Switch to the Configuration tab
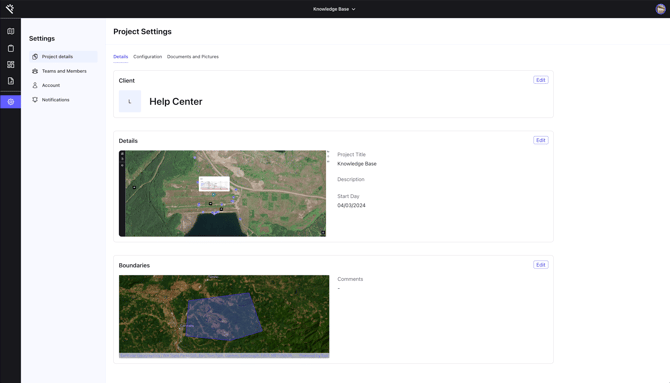The height and width of the screenshot is (383, 670). tap(147, 56)
